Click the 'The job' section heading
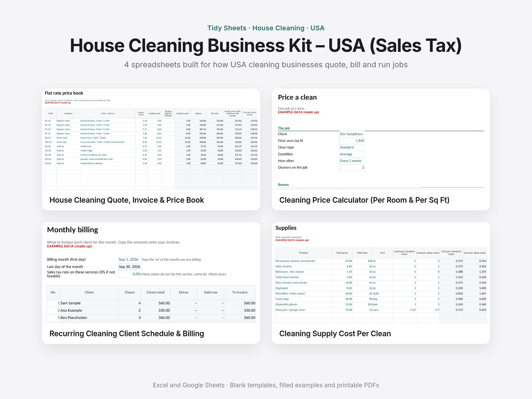Image resolution: width=532 pixels, height=399 pixels. (x=284, y=128)
